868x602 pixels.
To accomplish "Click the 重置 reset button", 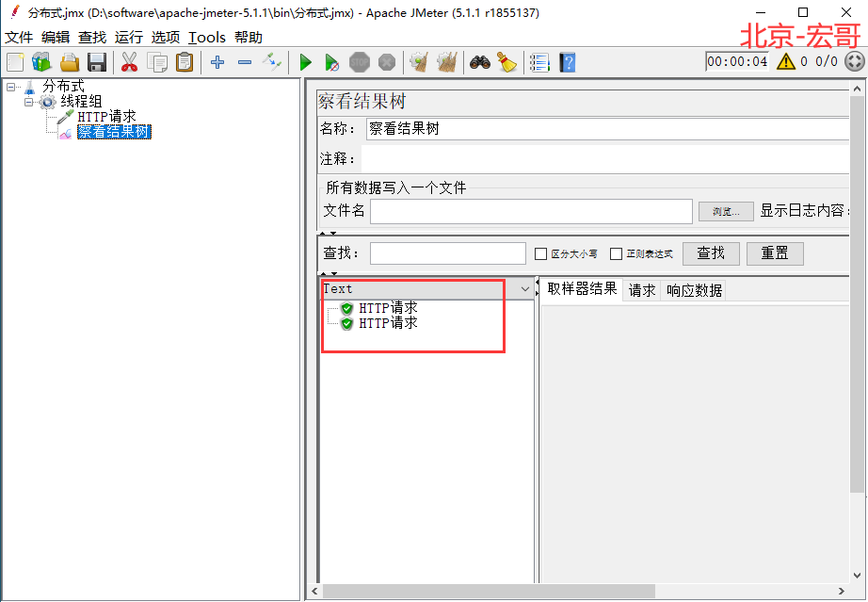I will (775, 253).
